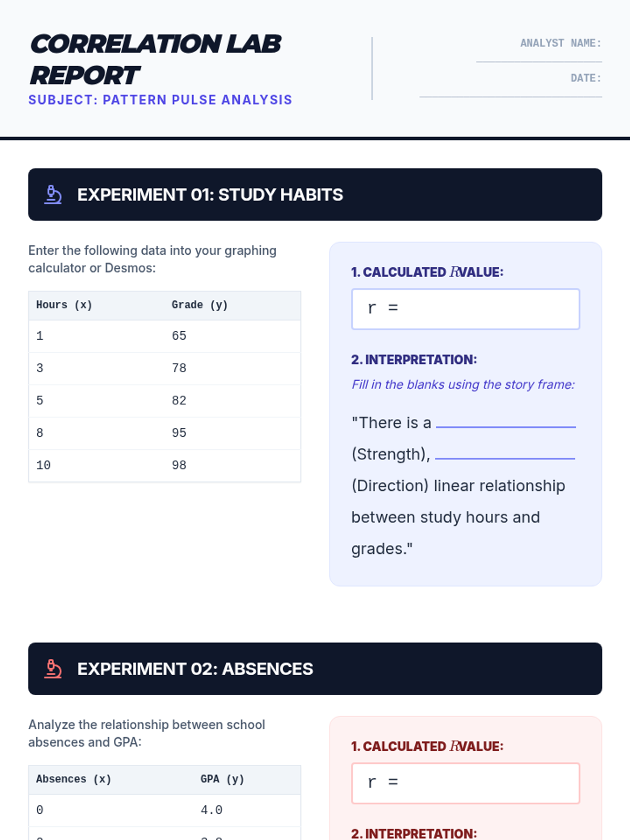
Task: Click the grade value 65 cell
Action: (x=179, y=336)
